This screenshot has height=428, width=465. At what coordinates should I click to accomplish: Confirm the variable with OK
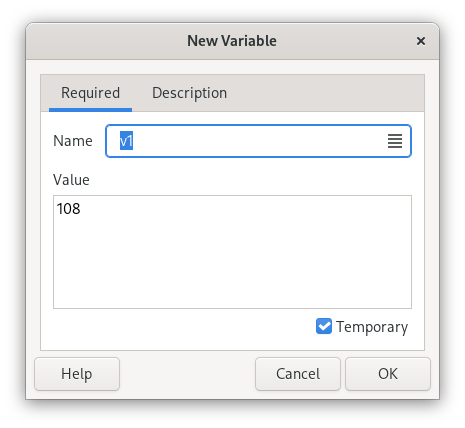click(388, 374)
